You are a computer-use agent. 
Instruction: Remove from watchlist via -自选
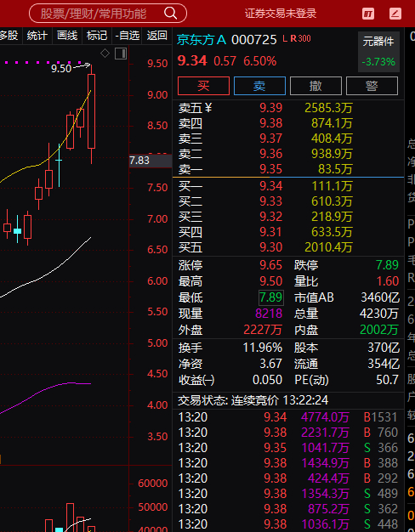tap(128, 36)
